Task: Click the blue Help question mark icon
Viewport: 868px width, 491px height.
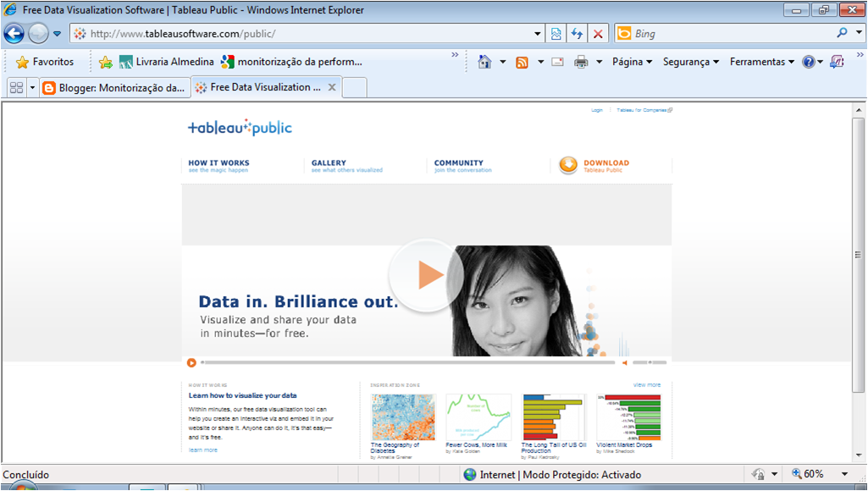Action: 809,62
